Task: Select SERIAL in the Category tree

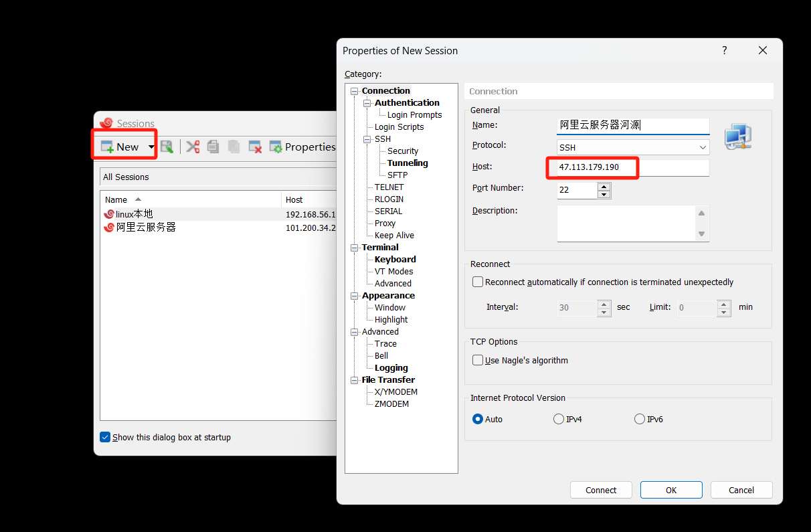Action: pos(388,211)
